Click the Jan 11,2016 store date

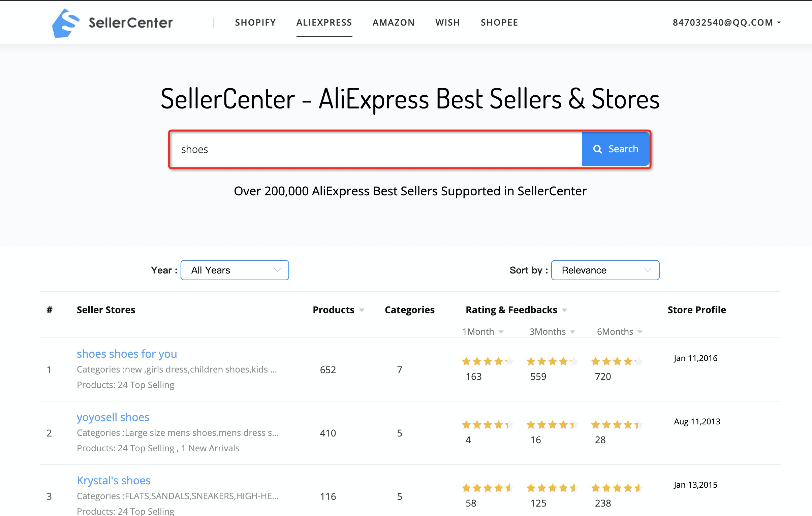click(695, 358)
